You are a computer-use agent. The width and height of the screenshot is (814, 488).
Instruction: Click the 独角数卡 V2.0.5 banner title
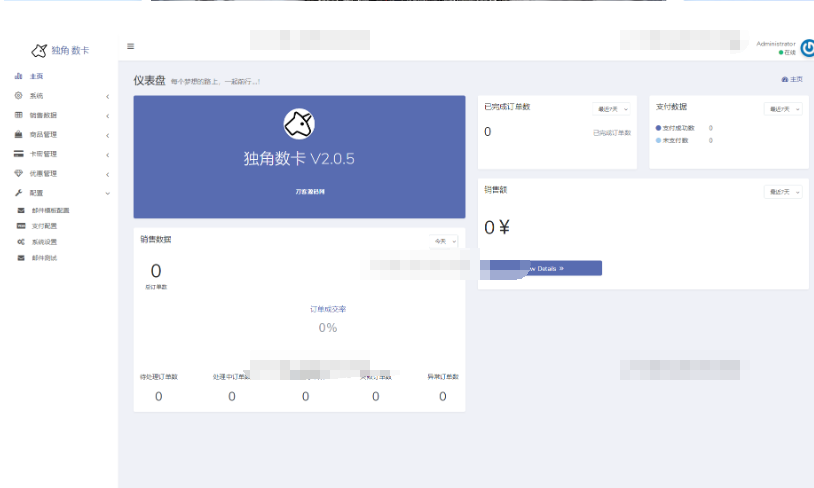click(299, 158)
